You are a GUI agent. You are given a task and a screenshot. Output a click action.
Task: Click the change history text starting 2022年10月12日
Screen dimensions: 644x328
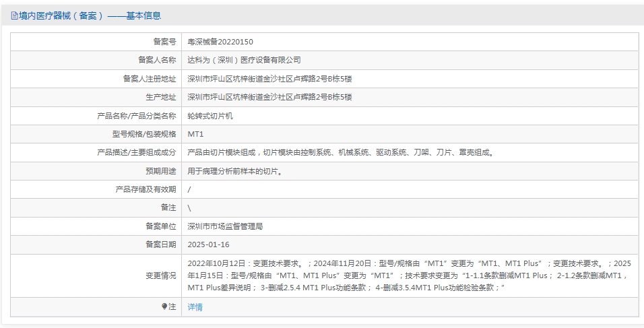click(409, 276)
